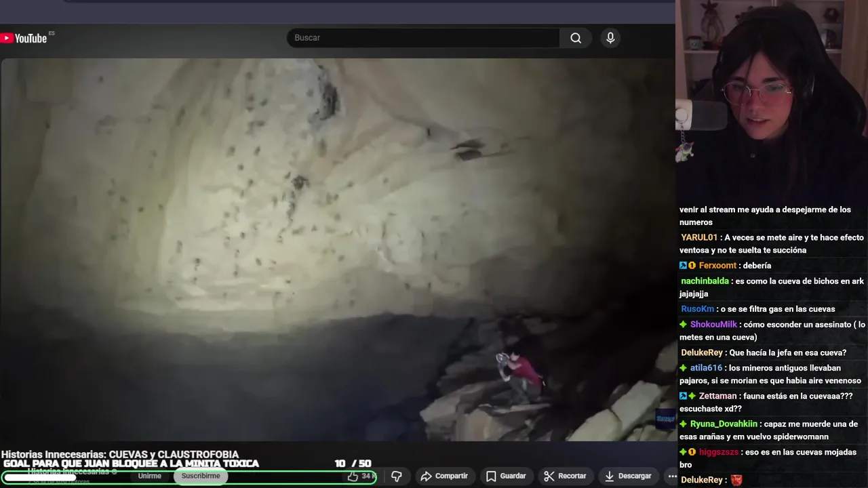Viewport: 868px width, 488px height.
Task: Click the higgszszs username in chat
Action: pos(719,452)
